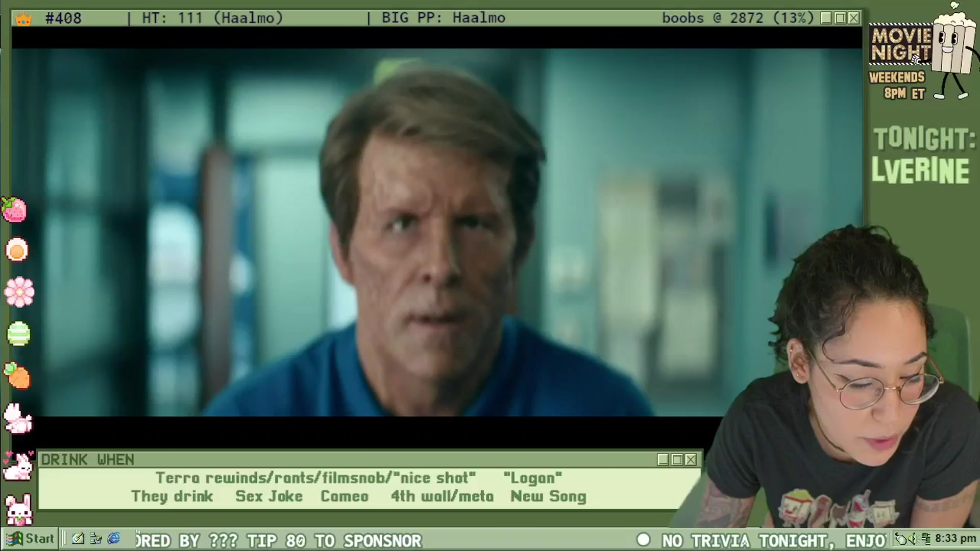Click the white dot before NO TRIVIA
Image resolution: width=980 pixels, height=551 pixels.
point(643,539)
